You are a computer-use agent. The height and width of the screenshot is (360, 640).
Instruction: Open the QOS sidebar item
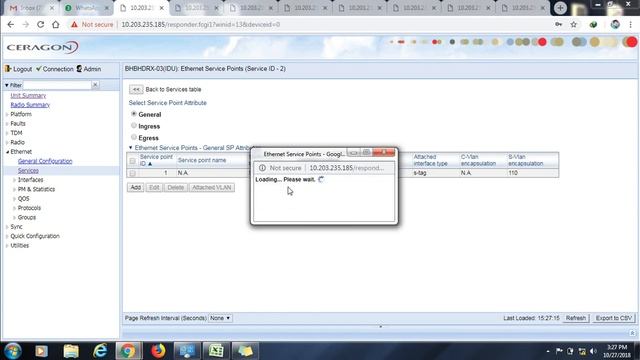[23, 199]
